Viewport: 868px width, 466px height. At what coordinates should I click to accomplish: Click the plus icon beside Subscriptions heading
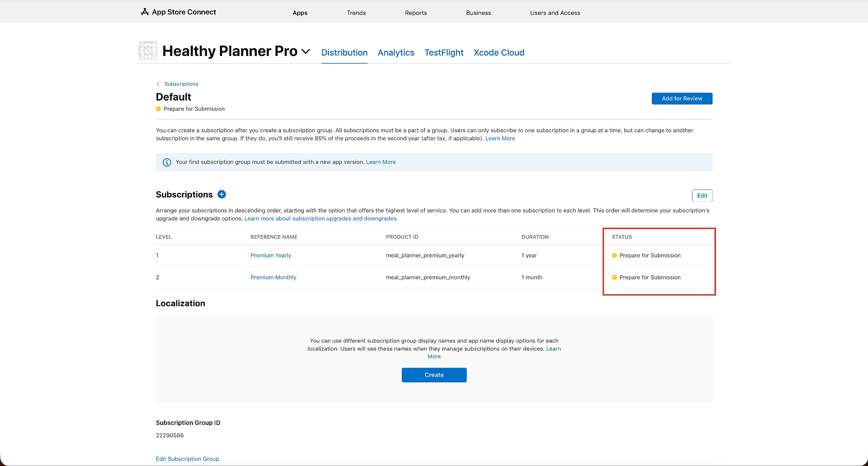tap(222, 194)
